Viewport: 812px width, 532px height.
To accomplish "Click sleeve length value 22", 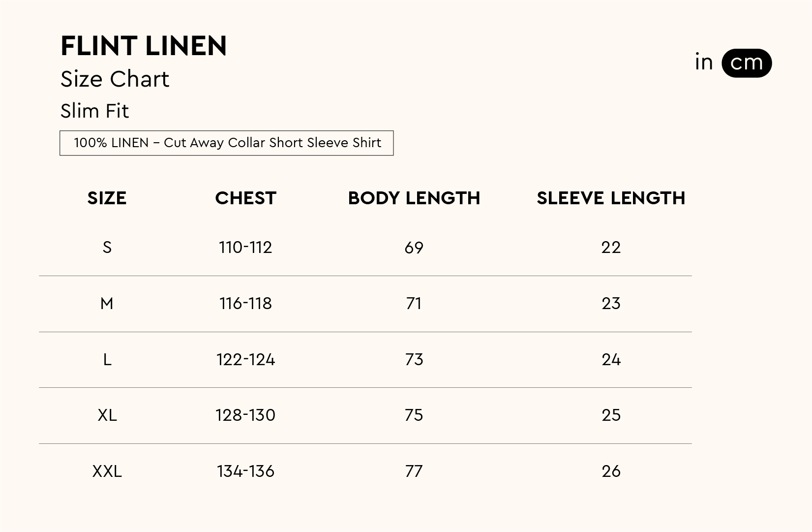I will click(x=611, y=248).
